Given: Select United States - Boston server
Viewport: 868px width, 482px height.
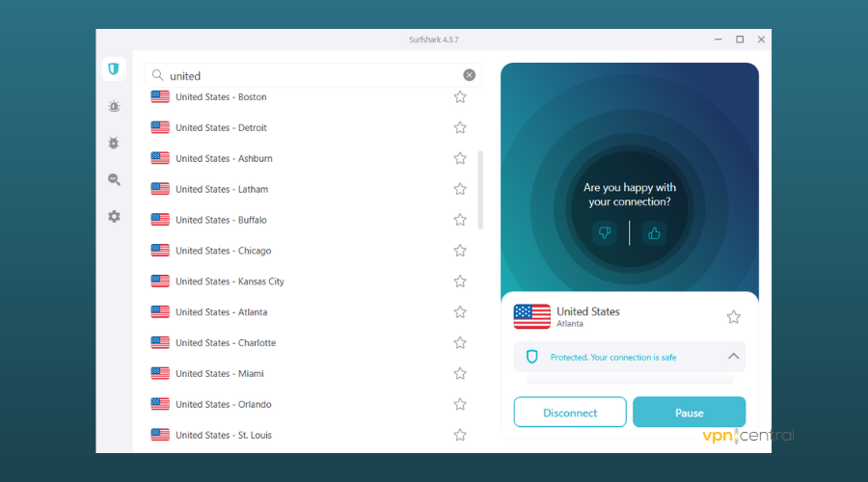Looking at the screenshot, I should [309, 96].
